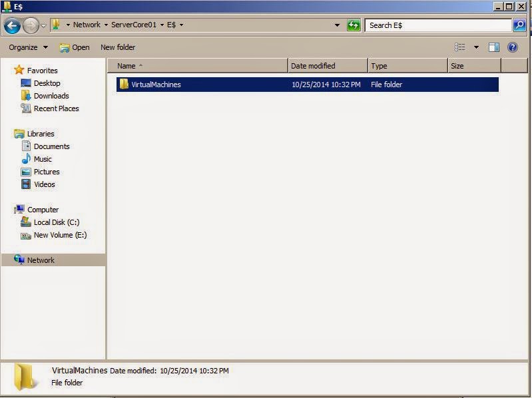The height and width of the screenshot is (398, 532).
Task: Click the Local Disk (C:) drive icon
Action: click(x=26, y=222)
